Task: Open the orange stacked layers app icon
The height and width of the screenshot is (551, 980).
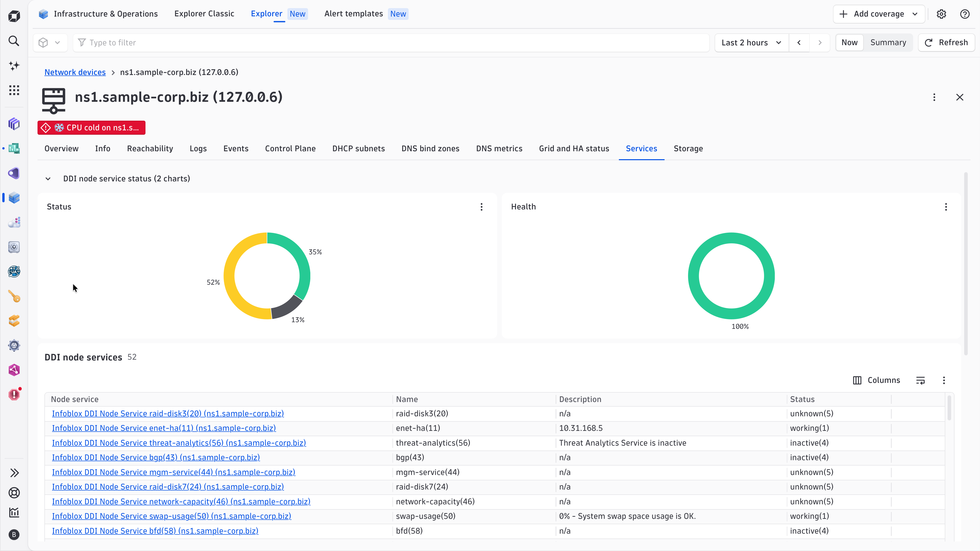Action: 14,321
